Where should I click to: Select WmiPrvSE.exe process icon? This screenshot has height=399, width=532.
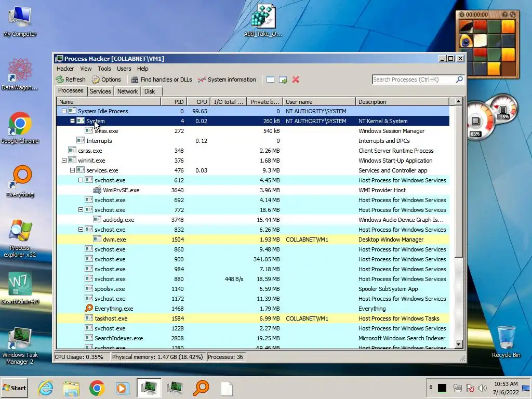coord(97,190)
